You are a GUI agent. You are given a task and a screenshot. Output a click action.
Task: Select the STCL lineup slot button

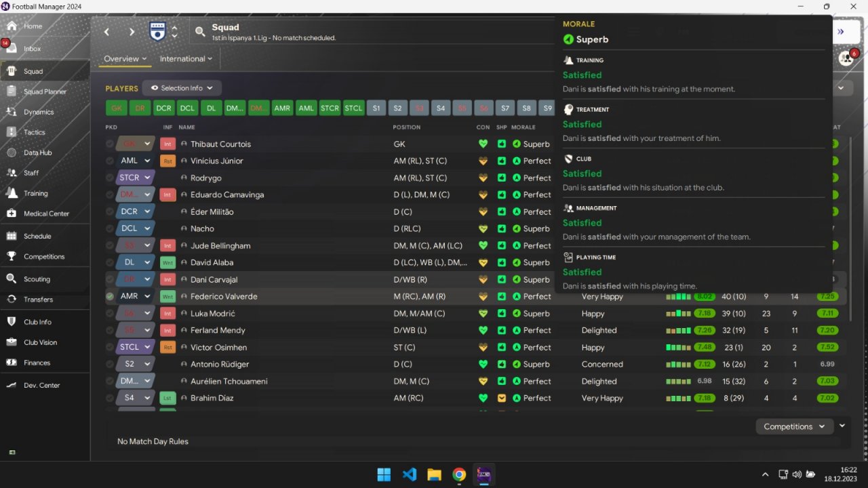tap(353, 108)
